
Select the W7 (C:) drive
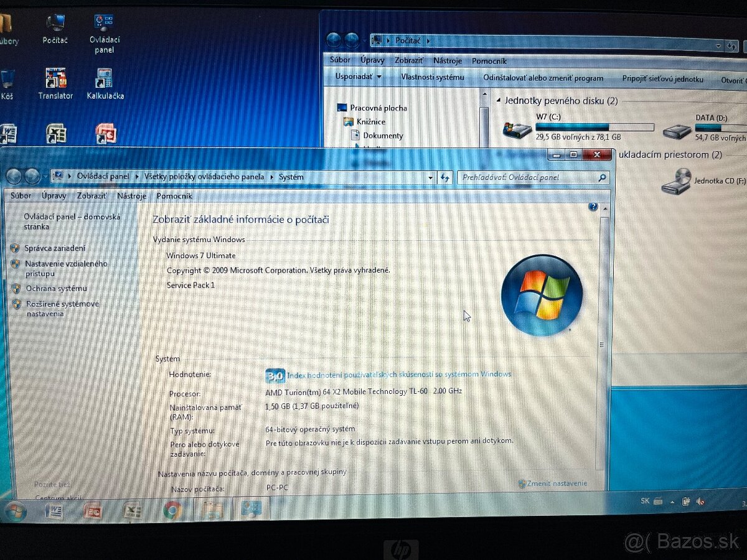coord(578,126)
